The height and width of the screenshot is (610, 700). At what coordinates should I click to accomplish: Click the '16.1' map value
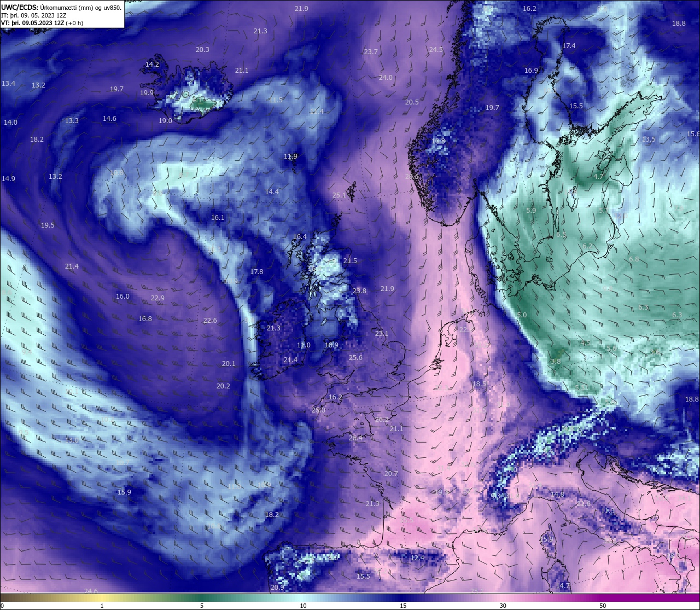[x=218, y=218]
